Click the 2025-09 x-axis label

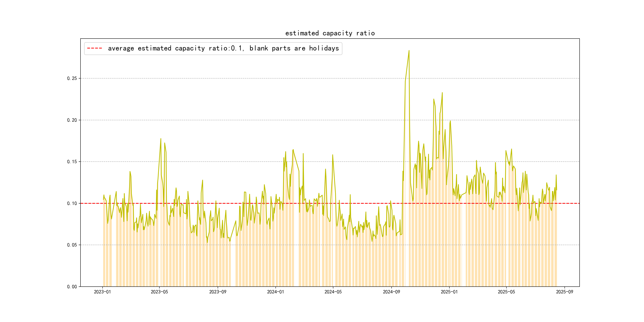tap(564, 292)
